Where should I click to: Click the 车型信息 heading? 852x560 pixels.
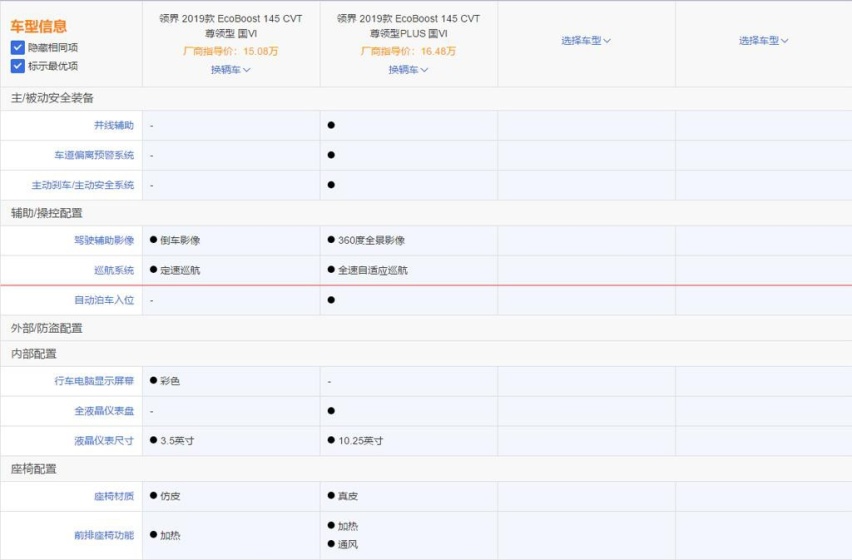pyautogui.click(x=38, y=26)
